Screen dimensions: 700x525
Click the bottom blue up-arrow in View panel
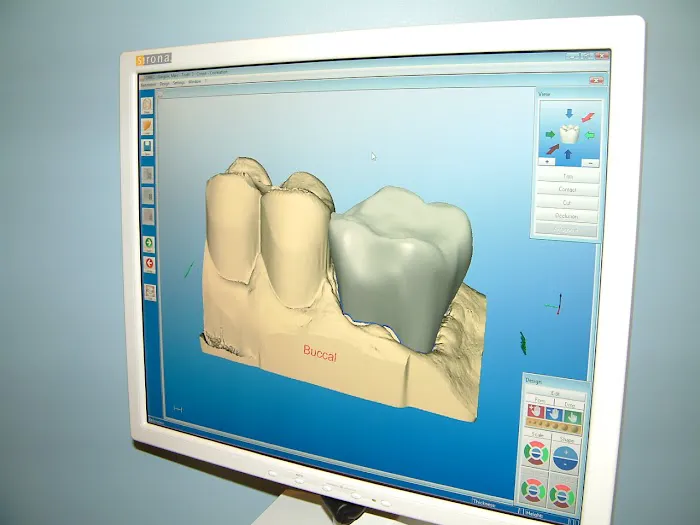tap(568, 154)
